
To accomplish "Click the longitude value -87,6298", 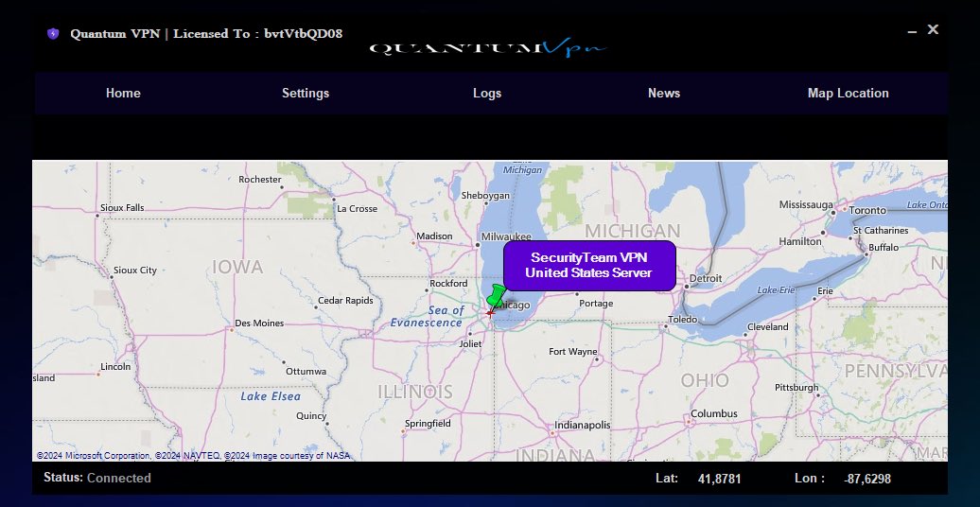I will pyautogui.click(x=867, y=479).
